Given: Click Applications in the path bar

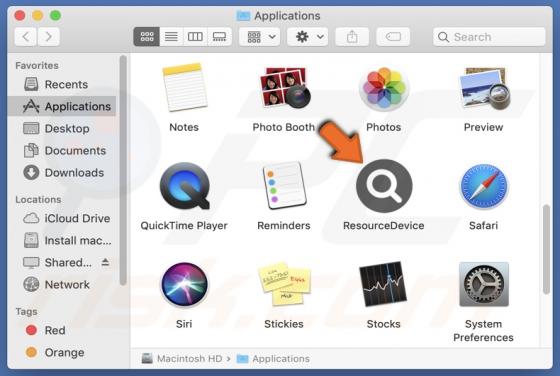Looking at the screenshot, I should (273, 359).
